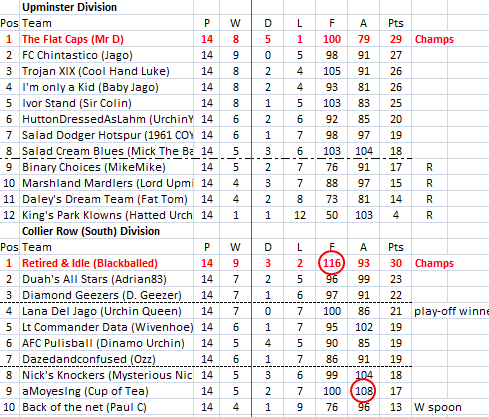Click FC Chintastico (Jago) team name

[x=77, y=55]
